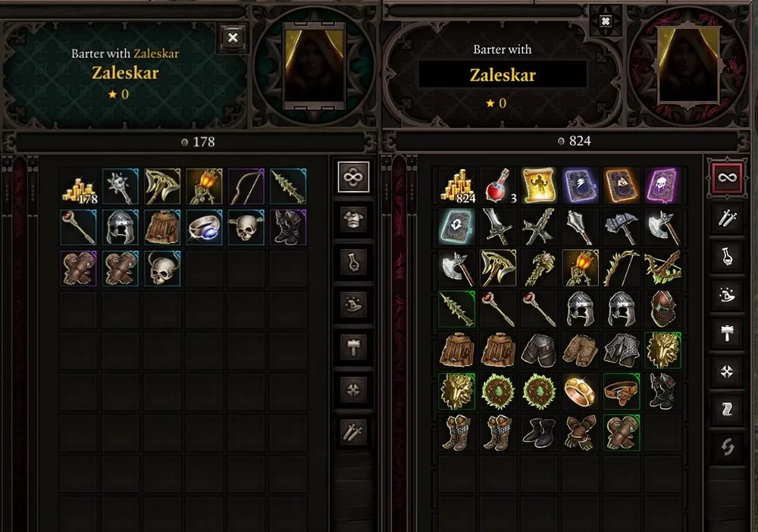Click the trader's 824 gold pile
758x532 pixels.
click(456, 185)
